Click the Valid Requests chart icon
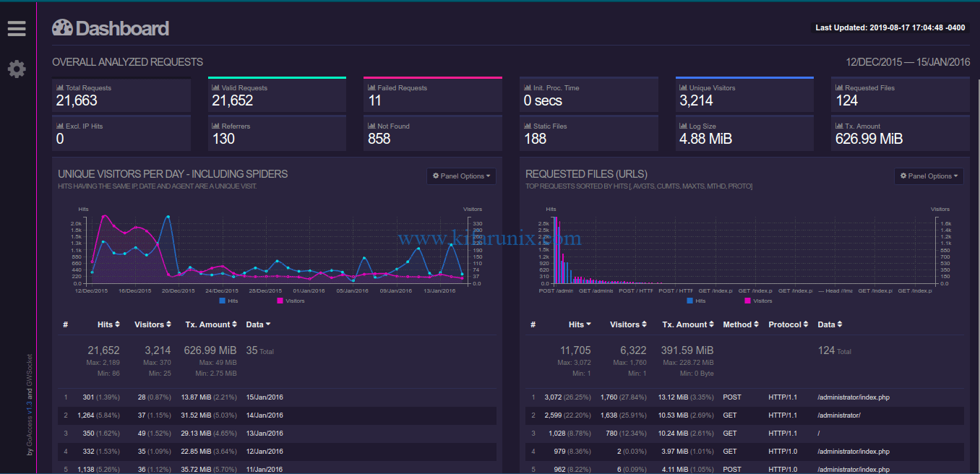Viewport: 980px width, 474px height. point(215,87)
